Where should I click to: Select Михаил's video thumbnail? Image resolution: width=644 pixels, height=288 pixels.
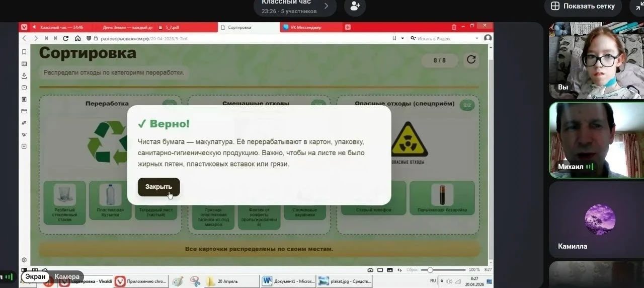pyautogui.click(x=596, y=140)
